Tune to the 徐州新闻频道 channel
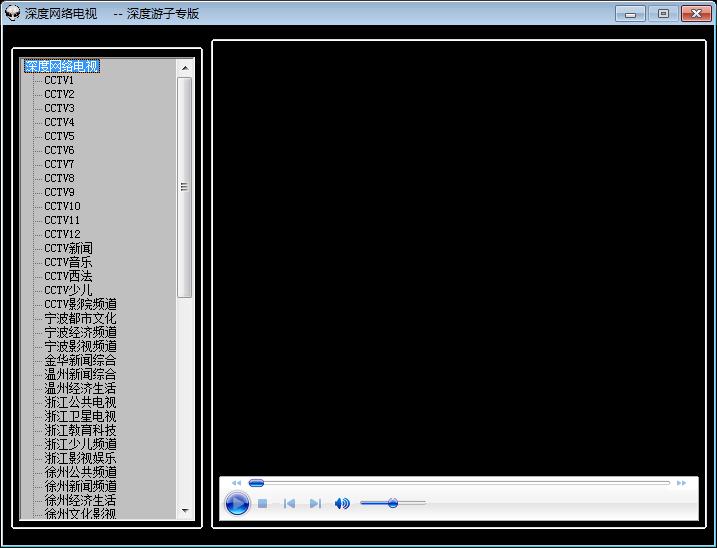 point(80,486)
